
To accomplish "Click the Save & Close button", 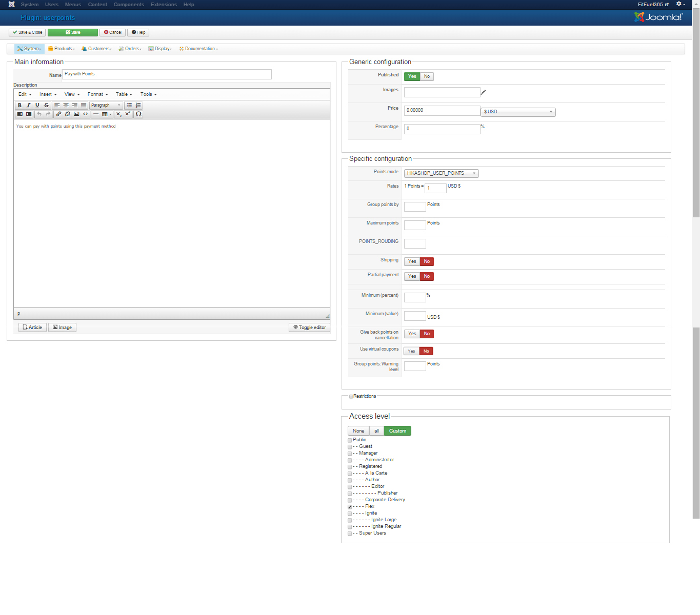I will pos(27,32).
